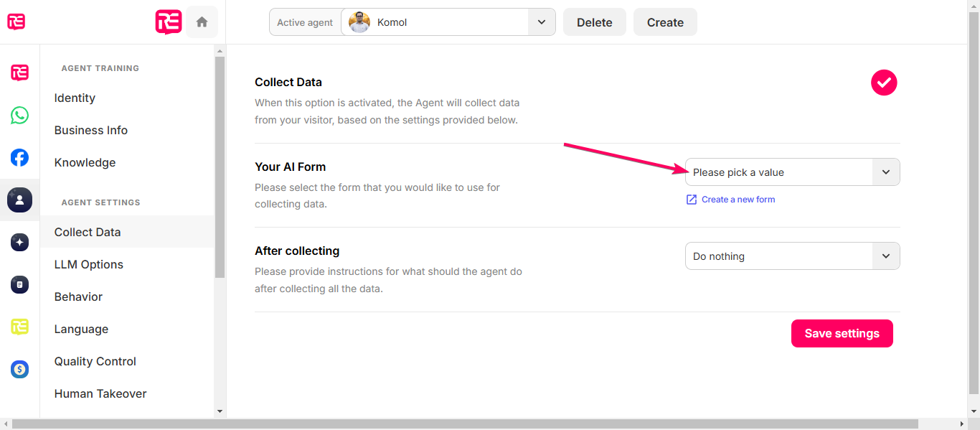Click the sidebar scroll down arrow

[x=220, y=411]
